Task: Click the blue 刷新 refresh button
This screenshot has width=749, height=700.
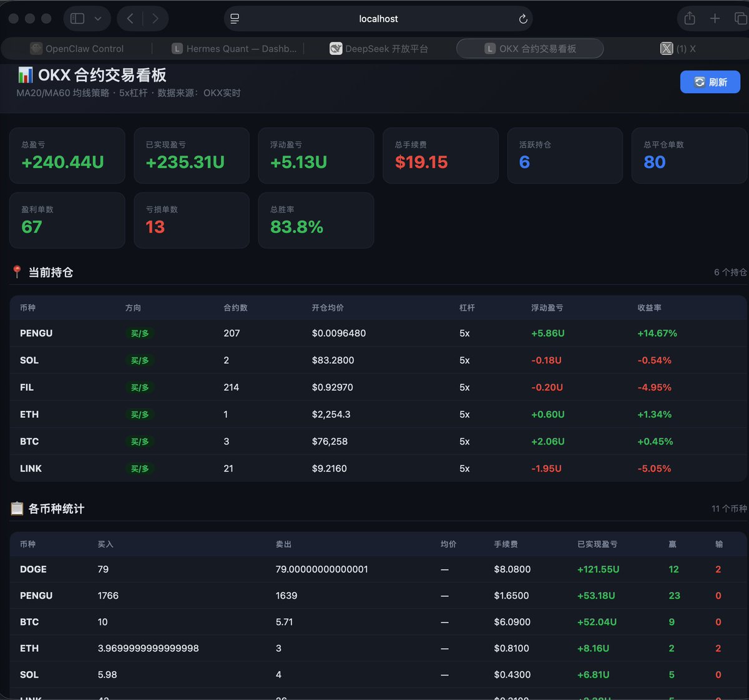Action: 710,82
